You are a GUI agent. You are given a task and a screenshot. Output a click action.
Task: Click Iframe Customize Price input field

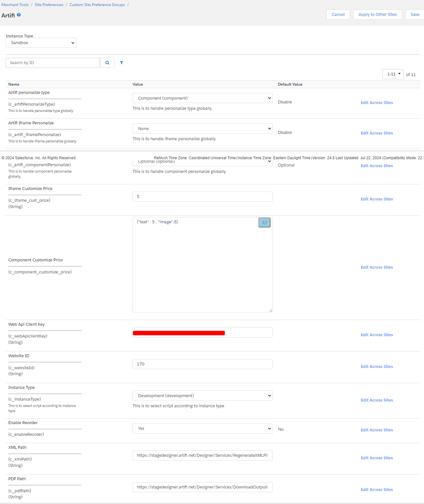tap(203, 197)
